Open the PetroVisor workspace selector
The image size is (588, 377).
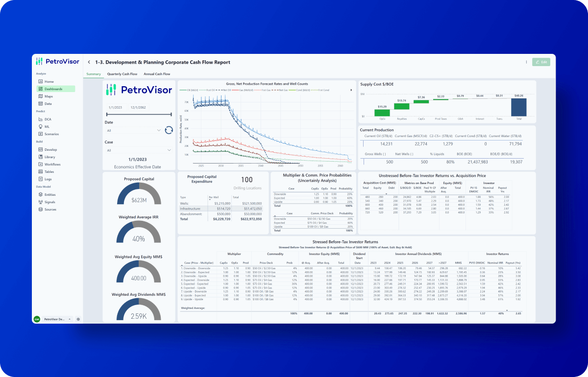click(x=57, y=319)
